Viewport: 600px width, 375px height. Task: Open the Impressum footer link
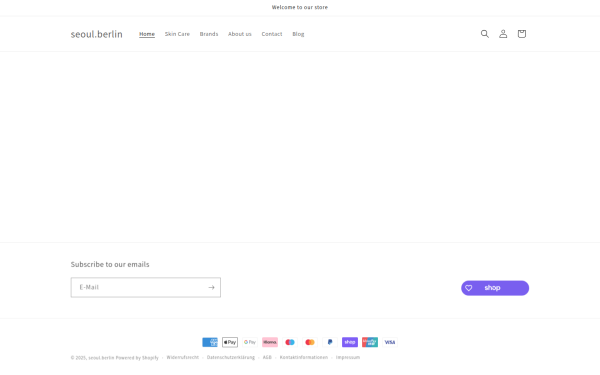point(348,357)
